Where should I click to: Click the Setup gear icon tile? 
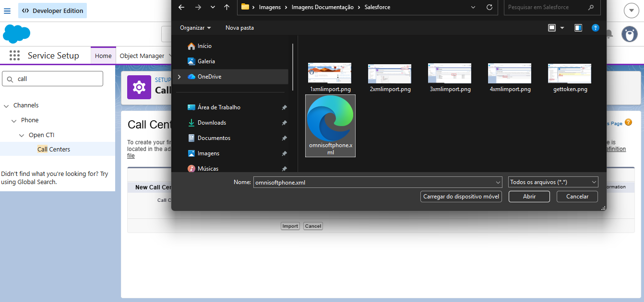pyautogui.click(x=139, y=87)
